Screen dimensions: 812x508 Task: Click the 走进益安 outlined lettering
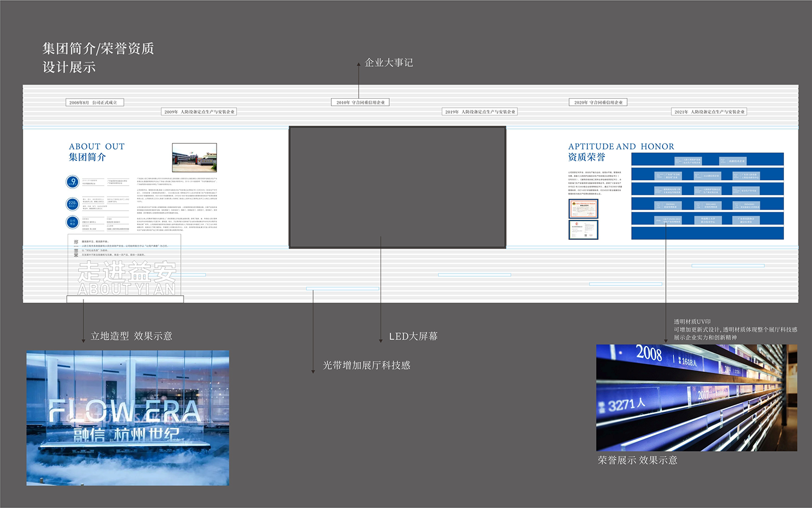click(127, 271)
